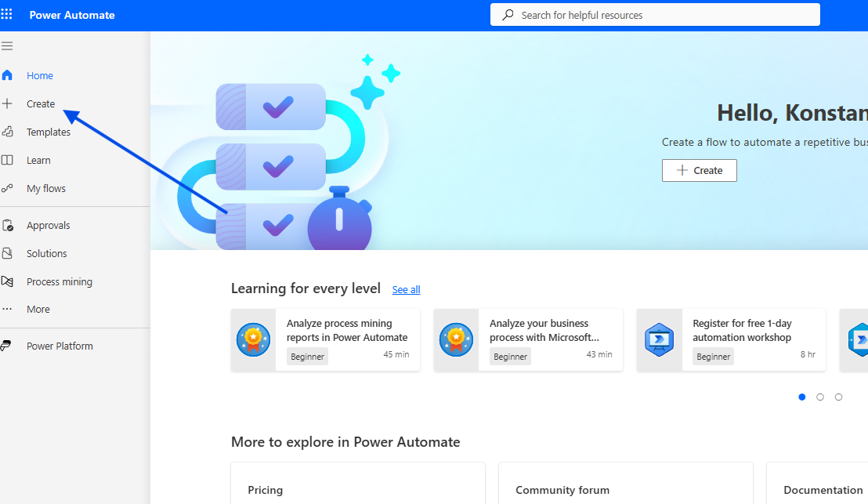Click the Create button in banner
The height and width of the screenshot is (504, 868).
[x=699, y=170]
